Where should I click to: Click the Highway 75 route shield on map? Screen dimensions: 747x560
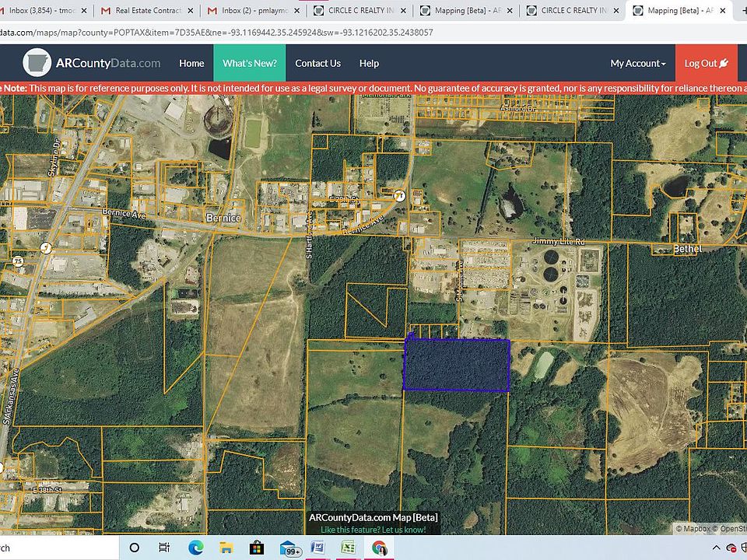pos(18,261)
